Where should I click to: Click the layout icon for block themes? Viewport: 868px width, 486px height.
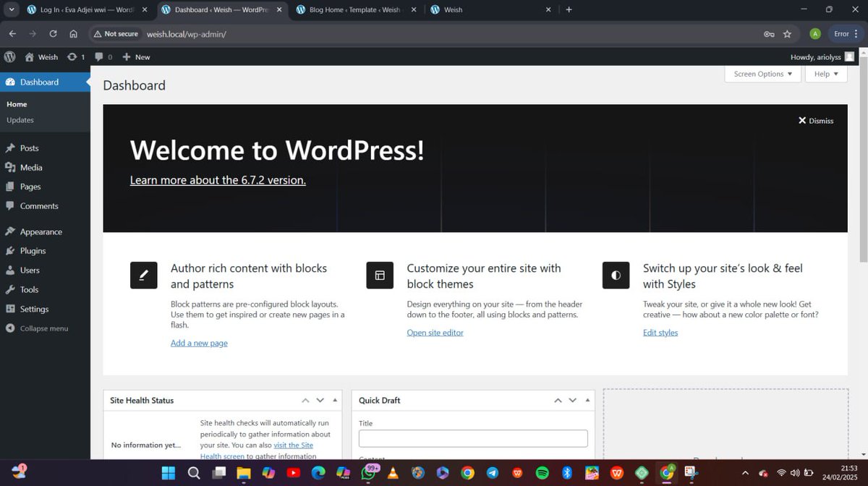click(380, 276)
